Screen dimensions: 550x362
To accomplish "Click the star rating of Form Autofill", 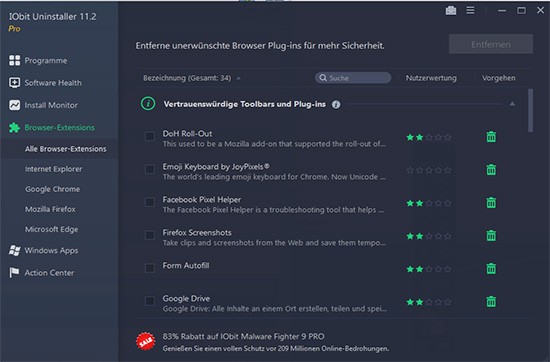I will pos(429,269).
